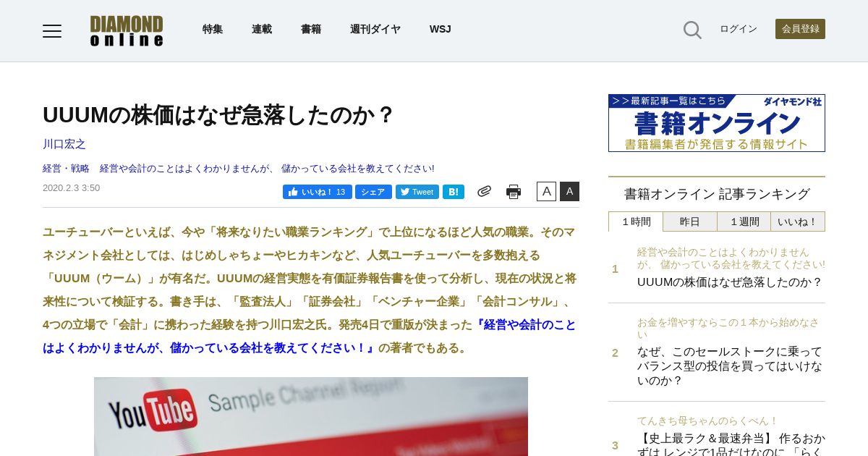The height and width of the screenshot is (456, 868).
Task: Open the 特集 menu item
Action: click(x=213, y=29)
